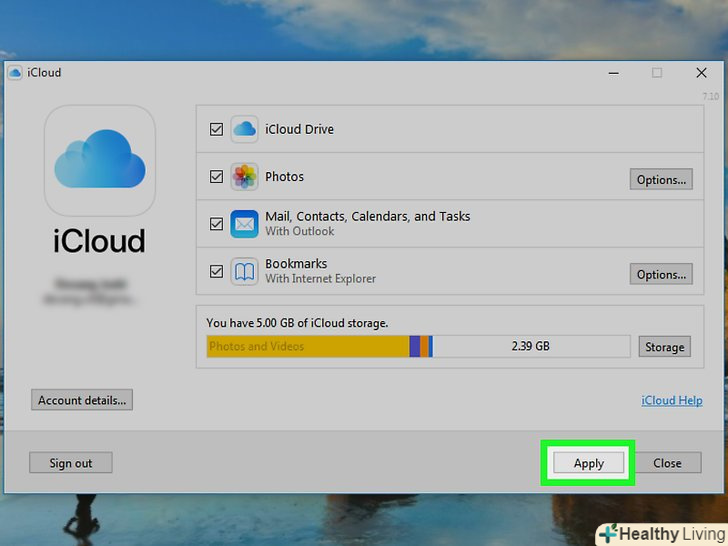Click the large iCloud logo
The height and width of the screenshot is (546, 728).
[100, 160]
